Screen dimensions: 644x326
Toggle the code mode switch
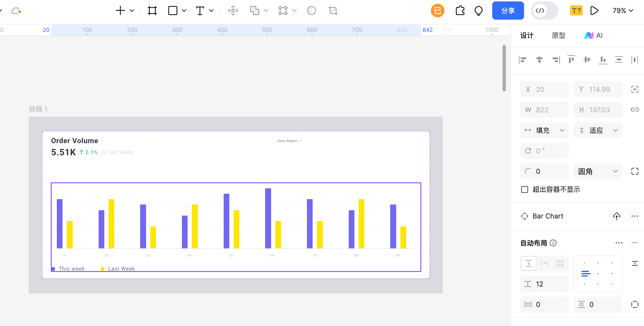[544, 11]
